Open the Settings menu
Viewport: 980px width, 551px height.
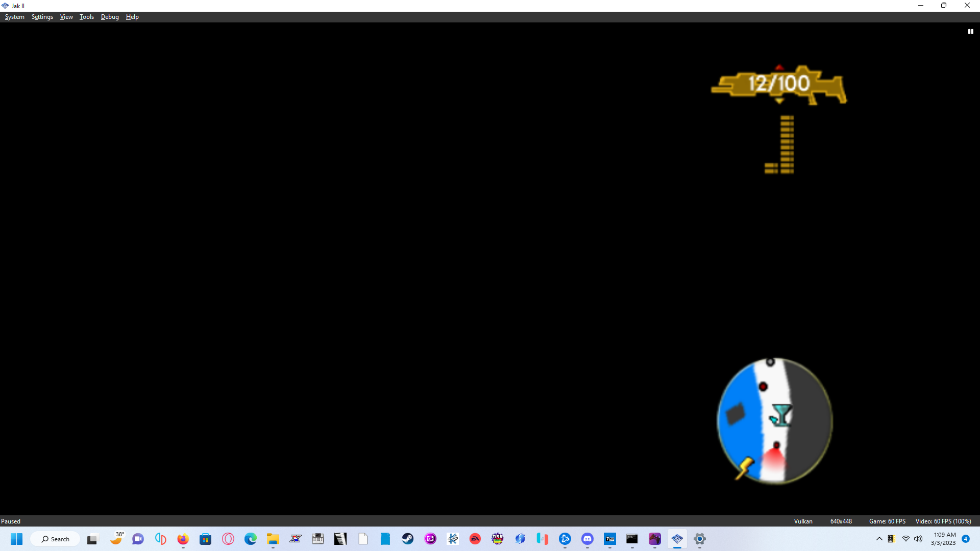42,17
